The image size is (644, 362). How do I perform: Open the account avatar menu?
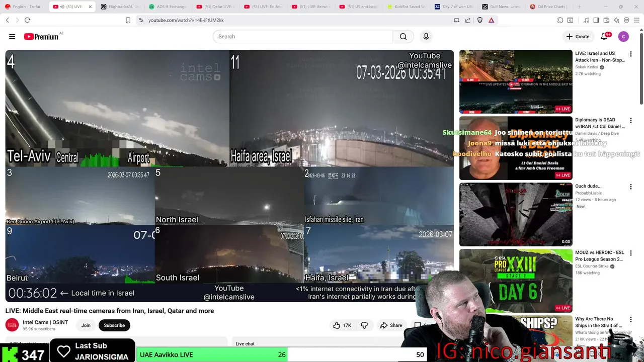pyautogui.click(x=623, y=37)
